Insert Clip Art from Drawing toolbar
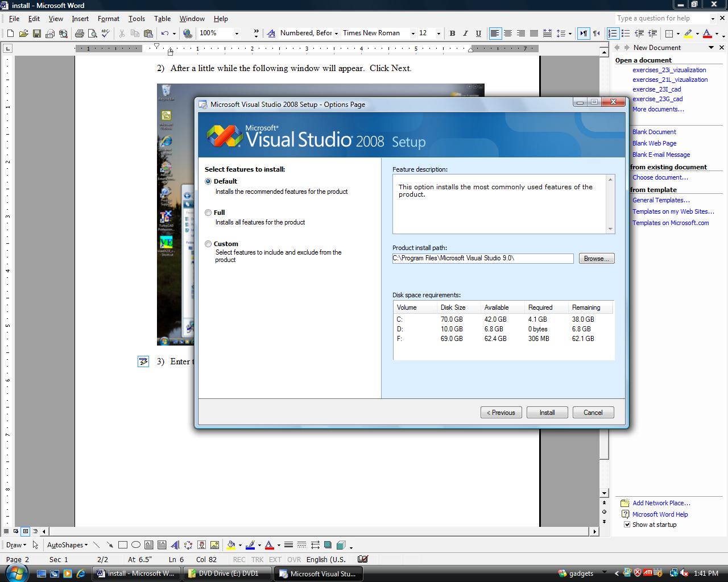The width and height of the screenshot is (728, 582). pyautogui.click(x=201, y=545)
